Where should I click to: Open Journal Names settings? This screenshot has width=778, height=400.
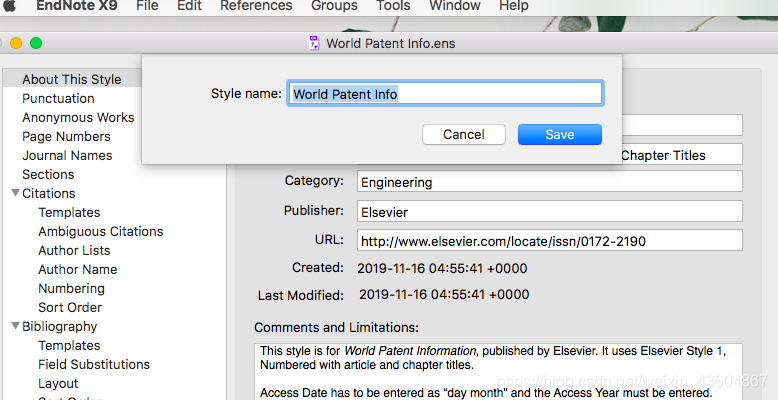67,155
